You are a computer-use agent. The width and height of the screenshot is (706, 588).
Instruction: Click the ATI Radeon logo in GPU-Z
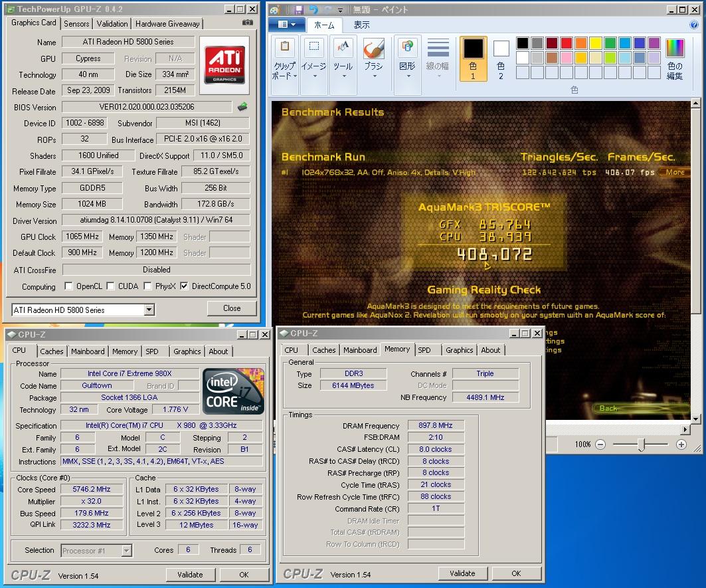(x=224, y=65)
